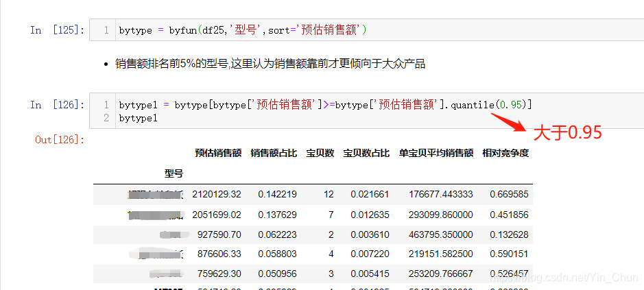Click cell value 0.137629

277,215
